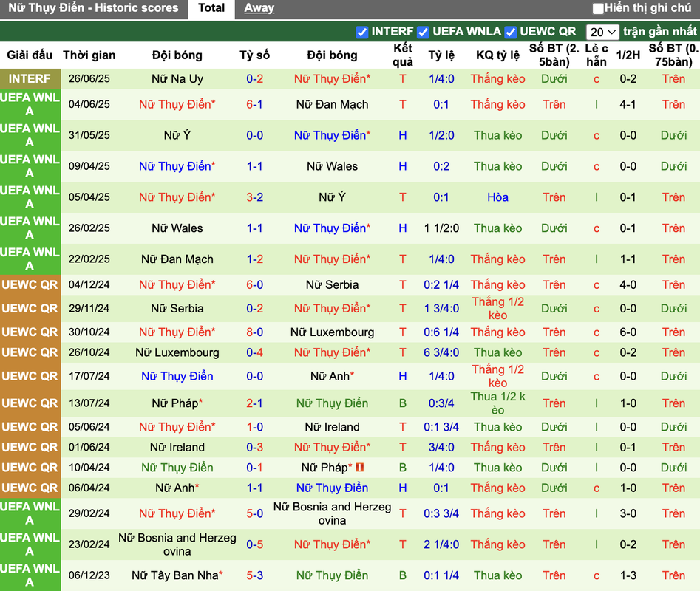Click score 1-0 against Nữ Ireland on 05/06/24
The height and width of the screenshot is (591, 700).
tap(254, 427)
